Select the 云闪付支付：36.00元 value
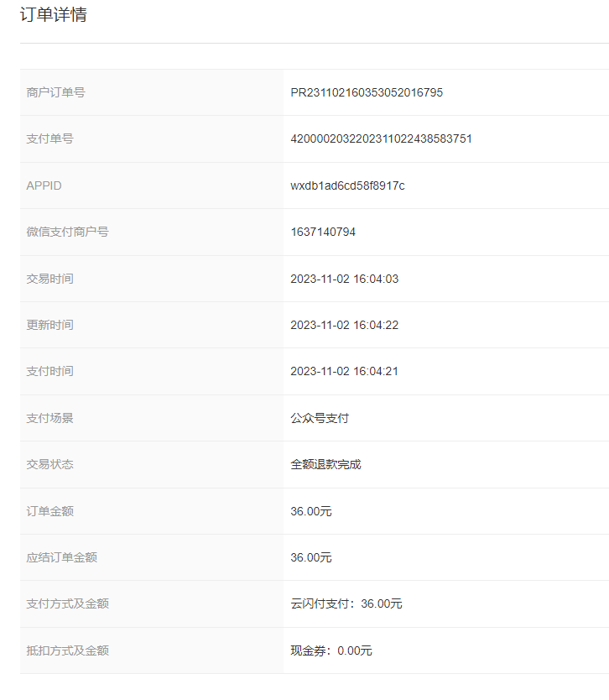 [x=346, y=604]
